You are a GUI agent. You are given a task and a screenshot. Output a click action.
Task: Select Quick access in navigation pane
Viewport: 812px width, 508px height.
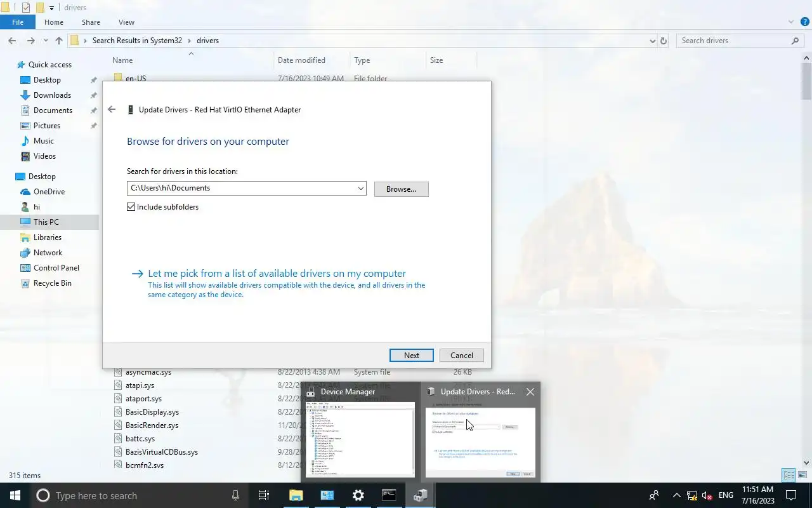point(49,65)
